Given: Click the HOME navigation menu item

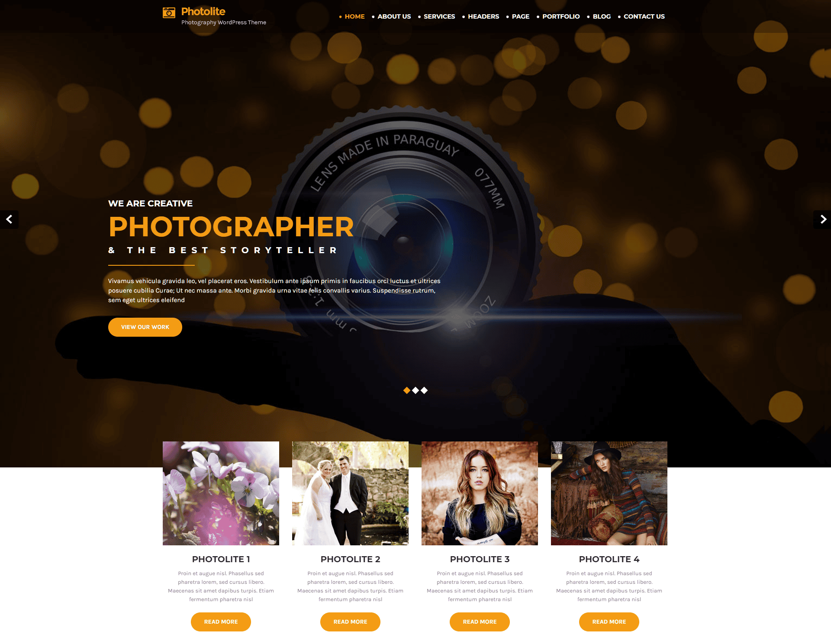Looking at the screenshot, I should pos(354,16).
